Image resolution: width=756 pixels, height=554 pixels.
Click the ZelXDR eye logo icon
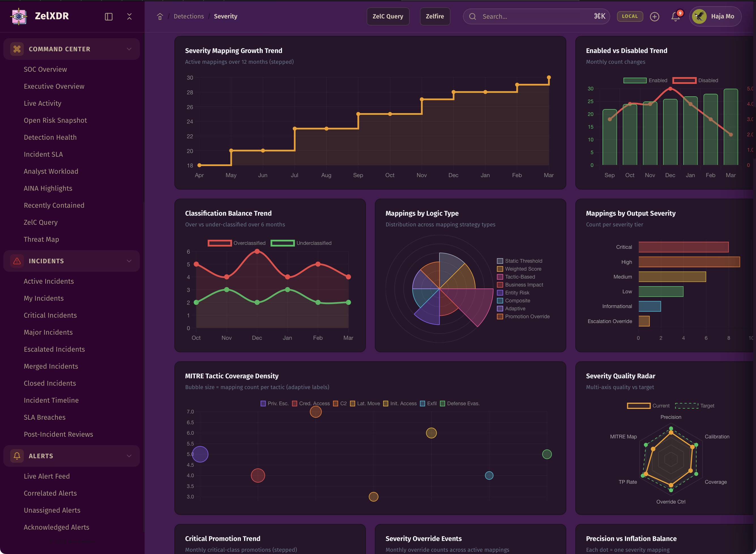(19, 16)
